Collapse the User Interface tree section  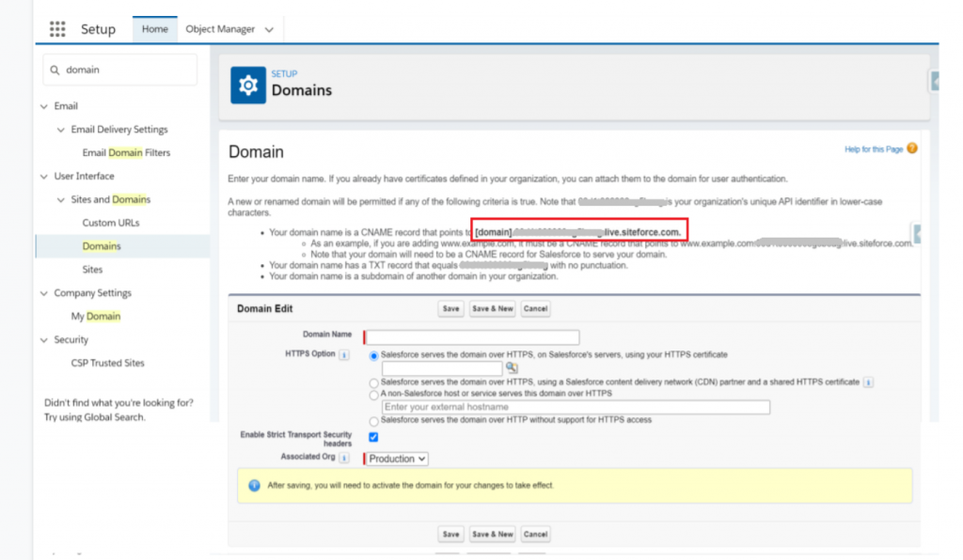tap(44, 177)
